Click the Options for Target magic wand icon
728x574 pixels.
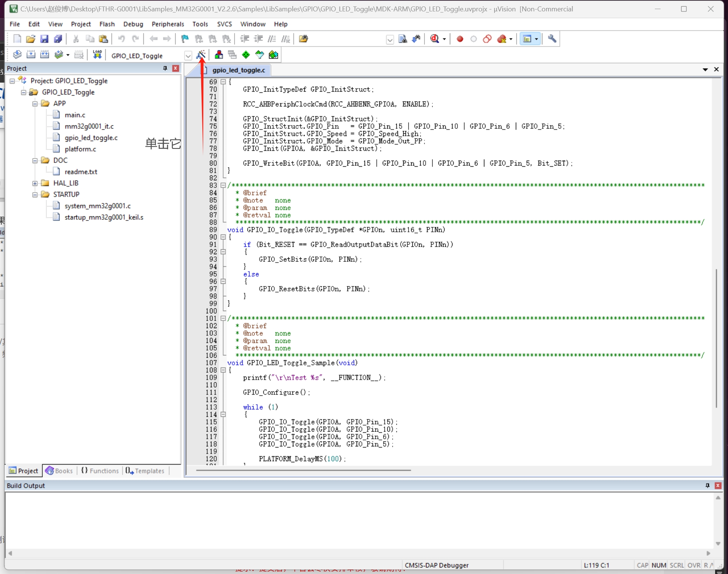(201, 55)
